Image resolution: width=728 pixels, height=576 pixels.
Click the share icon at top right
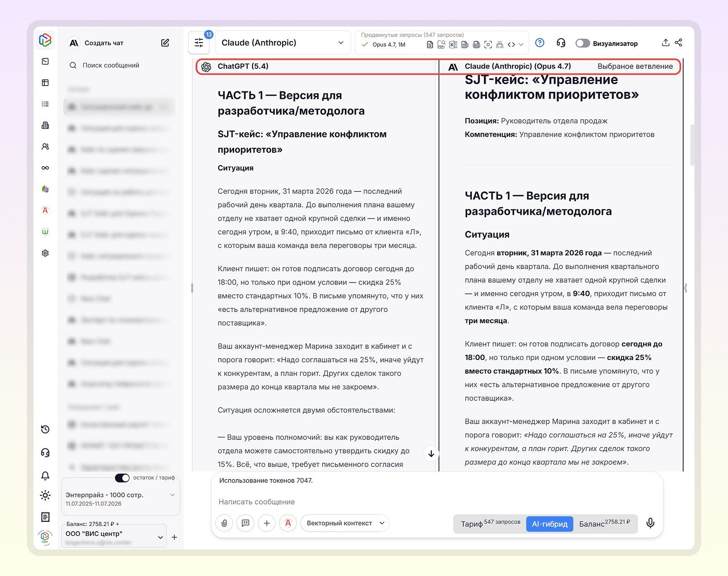click(x=679, y=43)
